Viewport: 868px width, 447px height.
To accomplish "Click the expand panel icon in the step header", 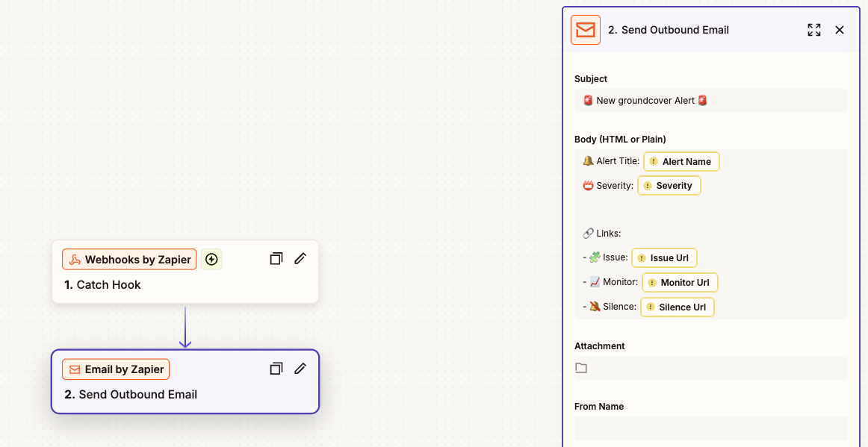I will point(814,30).
